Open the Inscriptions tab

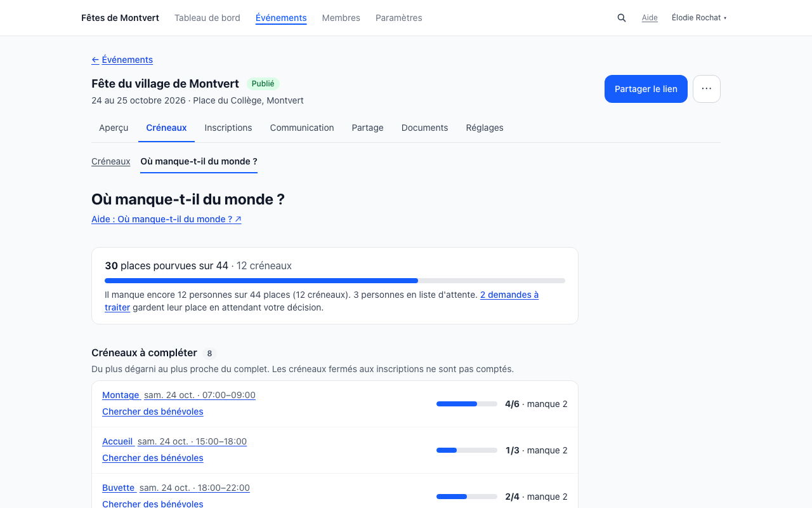[x=228, y=128]
